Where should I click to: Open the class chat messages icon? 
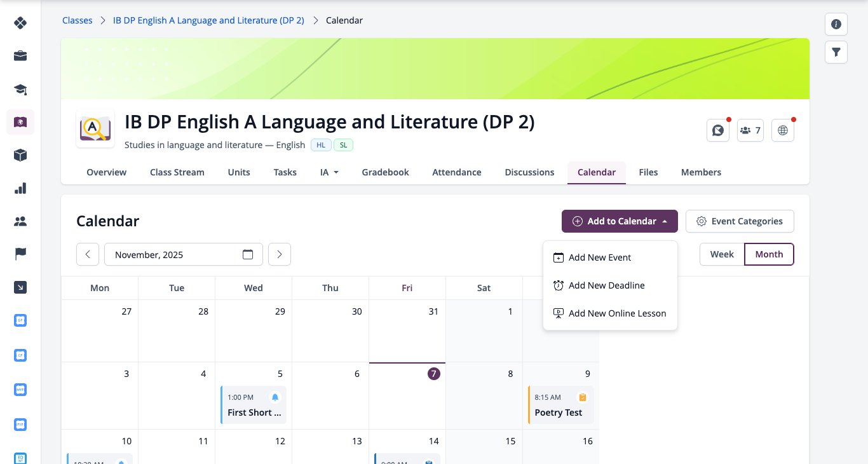(718, 130)
